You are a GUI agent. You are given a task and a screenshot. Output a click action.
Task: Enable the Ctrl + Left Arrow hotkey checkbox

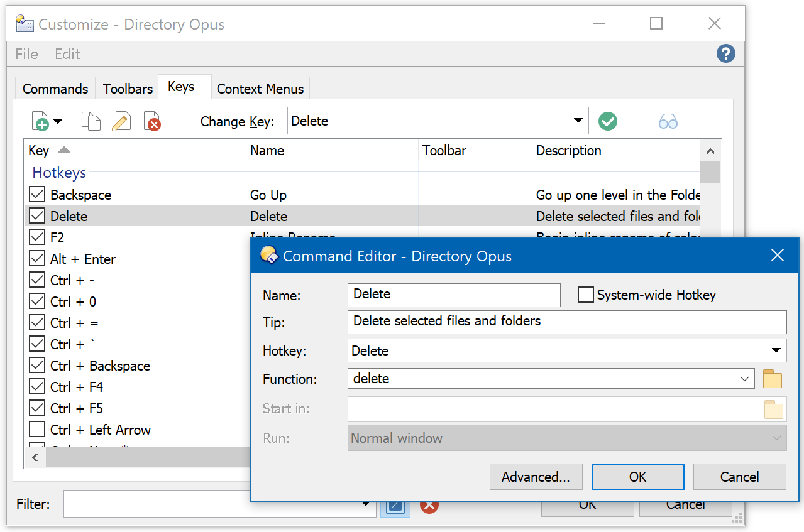37,430
